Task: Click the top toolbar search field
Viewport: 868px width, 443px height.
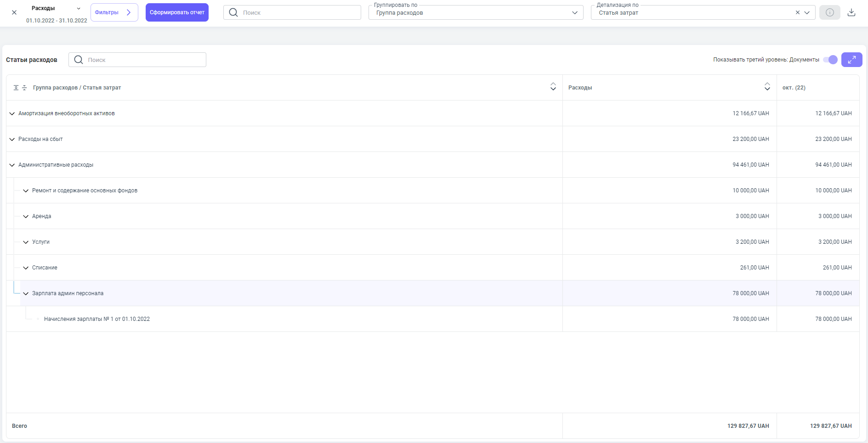Action: pyautogui.click(x=292, y=12)
